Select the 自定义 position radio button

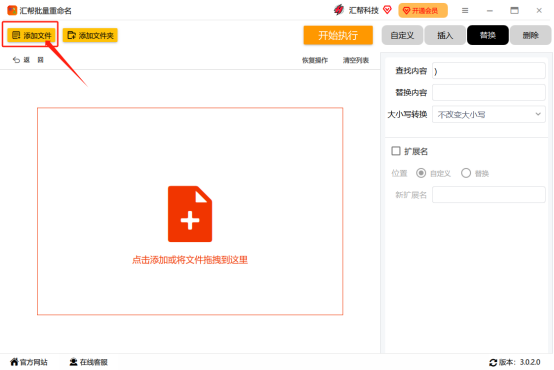point(421,173)
